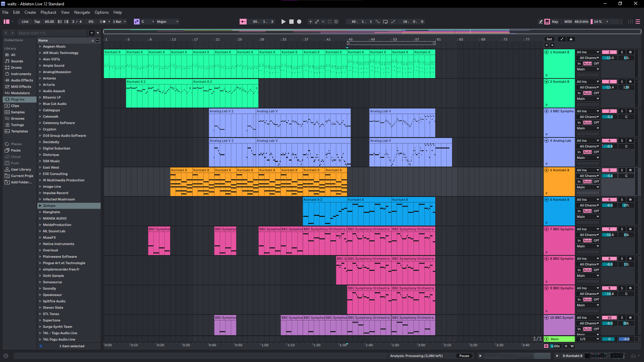Open the Options menu
Viewport: 644px width, 362px height.
(101, 12)
